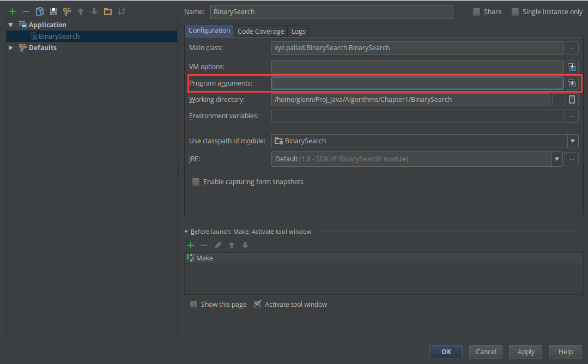Add a before-launch task with the plus icon

click(x=191, y=246)
